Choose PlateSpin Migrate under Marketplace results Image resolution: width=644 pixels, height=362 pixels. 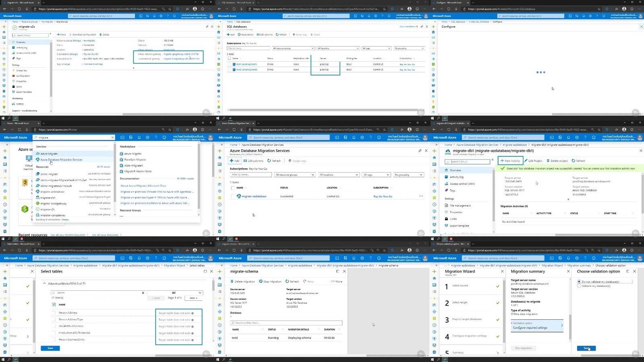[135, 159]
